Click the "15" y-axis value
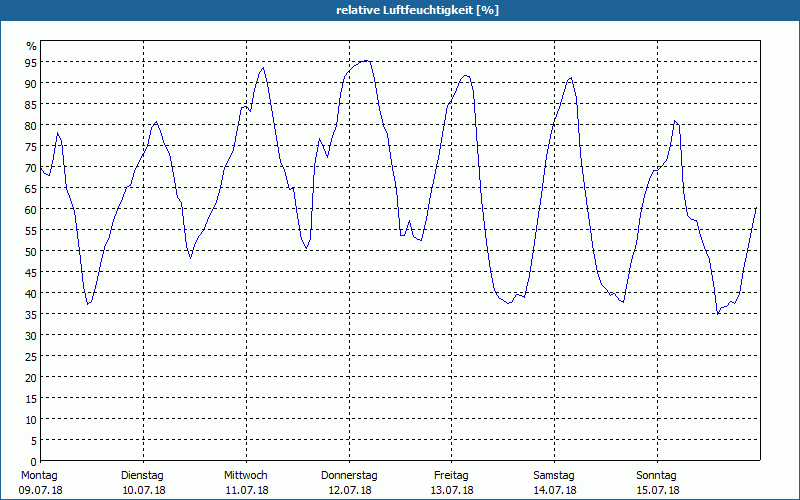The width and height of the screenshot is (800, 500). click(x=31, y=398)
